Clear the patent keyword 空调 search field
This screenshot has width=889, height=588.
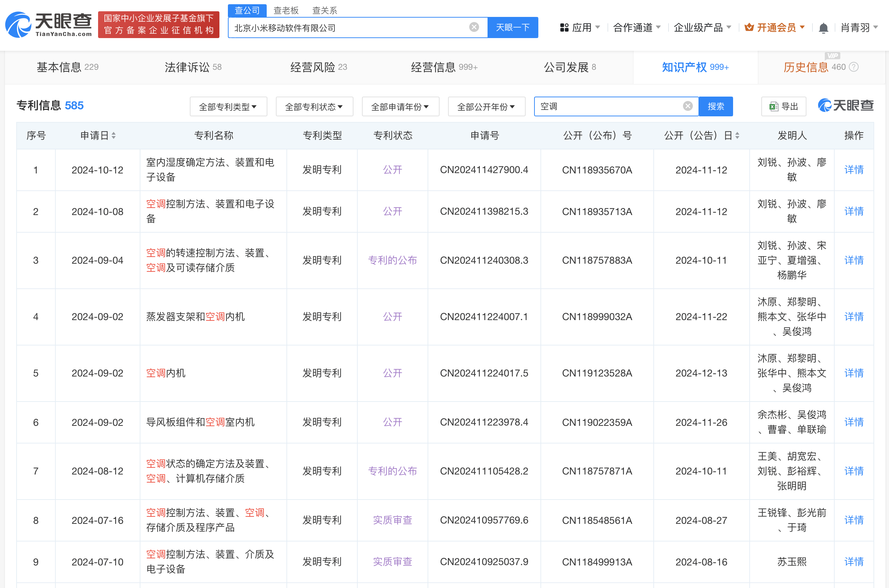[x=688, y=106]
